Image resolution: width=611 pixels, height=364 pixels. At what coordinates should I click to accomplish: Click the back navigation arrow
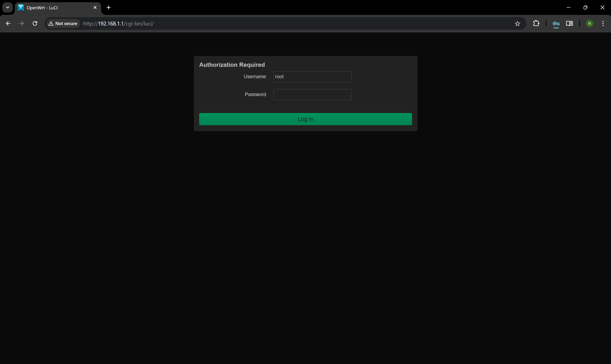point(8,23)
